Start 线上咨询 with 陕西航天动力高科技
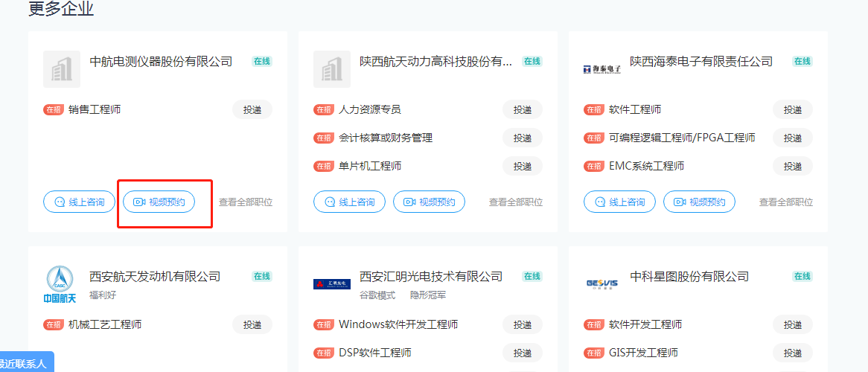The image size is (868, 372). point(350,202)
